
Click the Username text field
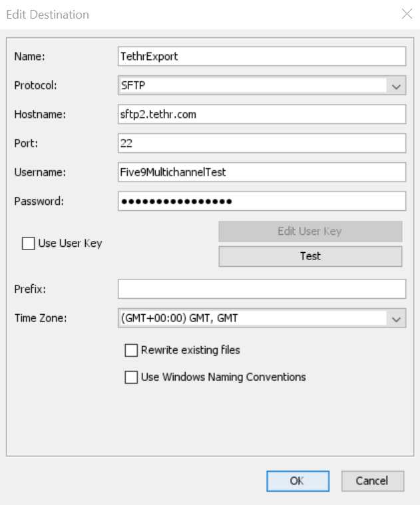click(262, 172)
